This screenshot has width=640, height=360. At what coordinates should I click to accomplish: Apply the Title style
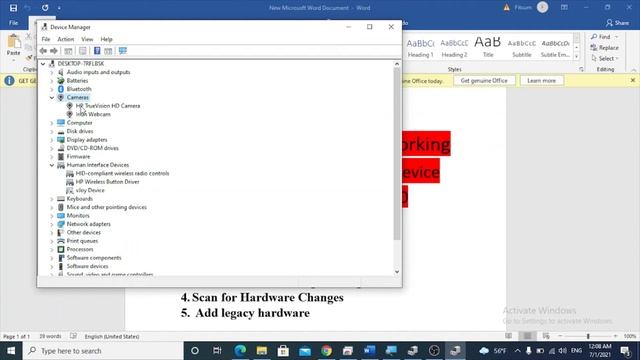click(488, 47)
